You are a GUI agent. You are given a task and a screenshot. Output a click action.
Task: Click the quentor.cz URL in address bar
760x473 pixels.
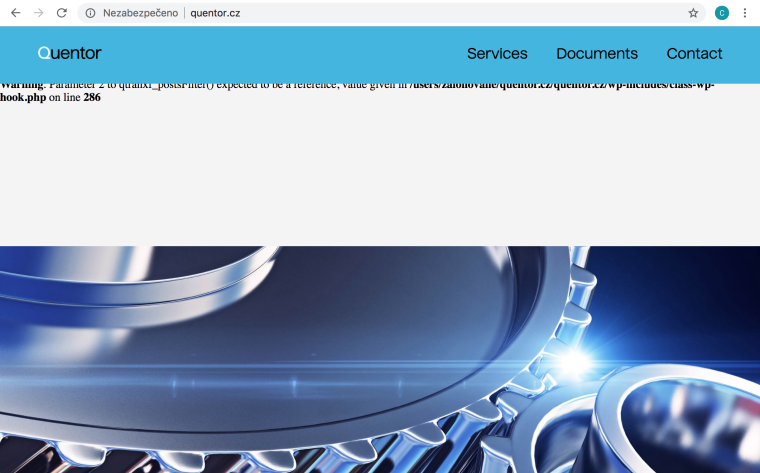tap(215, 13)
